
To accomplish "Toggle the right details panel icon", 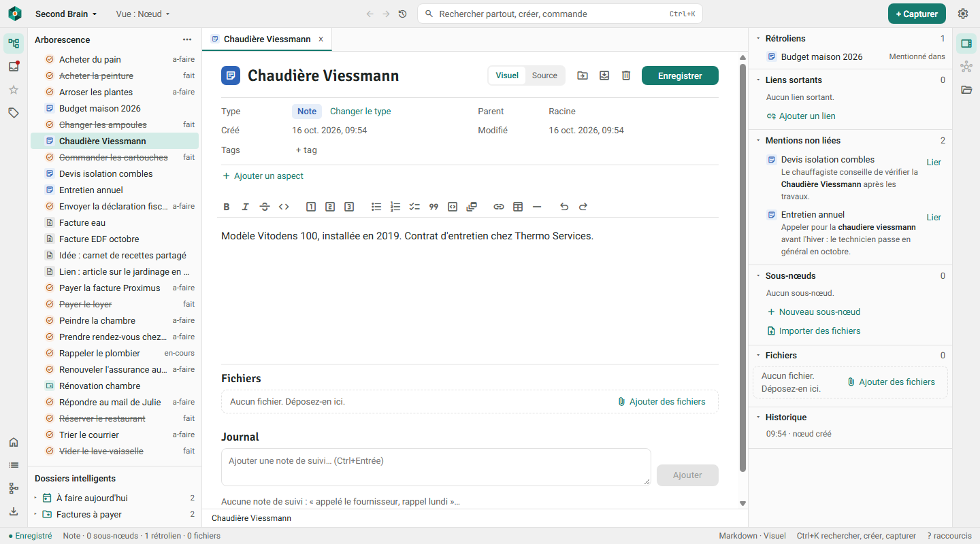I will point(966,44).
